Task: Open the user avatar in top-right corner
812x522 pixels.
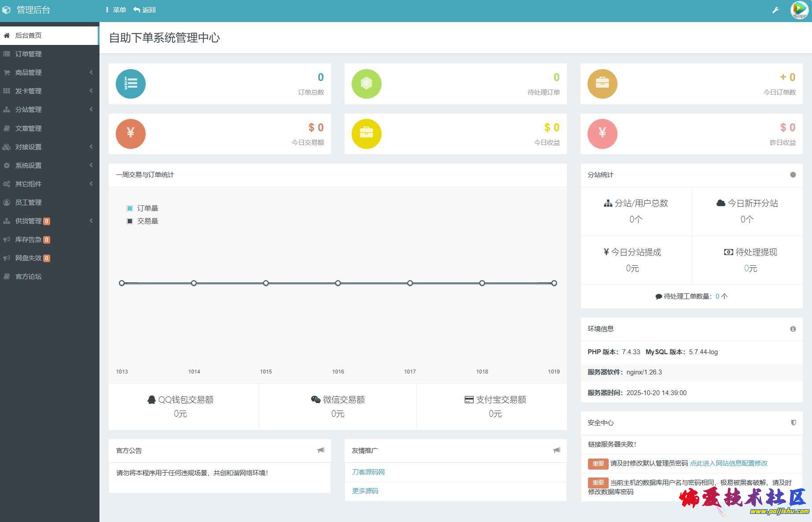Action: [799, 10]
